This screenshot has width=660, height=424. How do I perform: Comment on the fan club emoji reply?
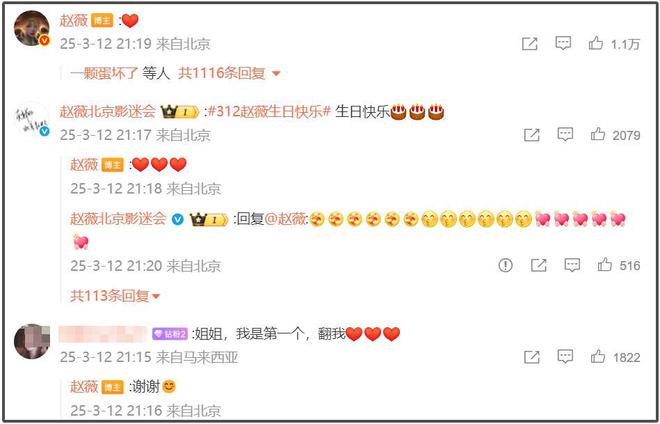click(x=572, y=265)
